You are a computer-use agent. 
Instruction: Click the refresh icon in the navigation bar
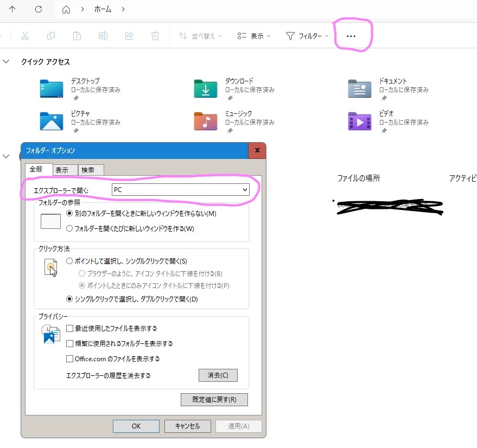tap(37, 9)
